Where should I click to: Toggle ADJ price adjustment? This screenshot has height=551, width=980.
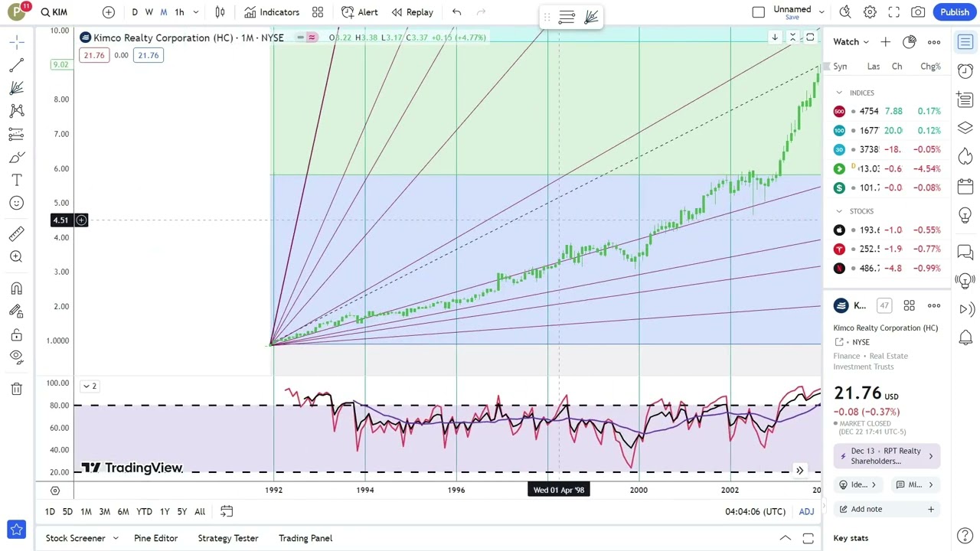point(806,511)
